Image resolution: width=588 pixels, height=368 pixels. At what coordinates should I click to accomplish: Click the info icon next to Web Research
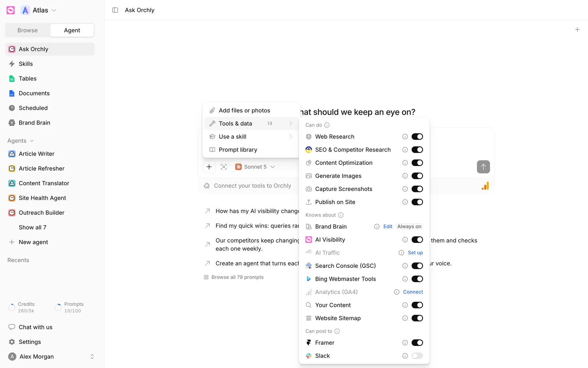coord(405,137)
